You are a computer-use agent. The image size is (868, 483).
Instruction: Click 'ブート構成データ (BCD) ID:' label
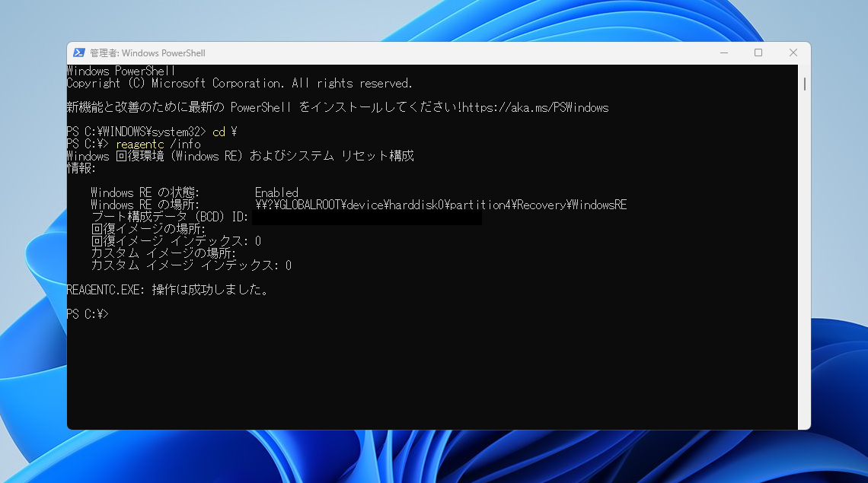coord(170,217)
